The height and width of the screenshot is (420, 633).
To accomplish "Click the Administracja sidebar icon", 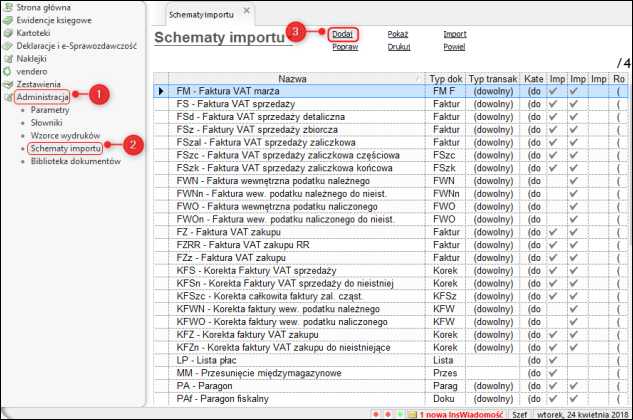I will click(8, 97).
